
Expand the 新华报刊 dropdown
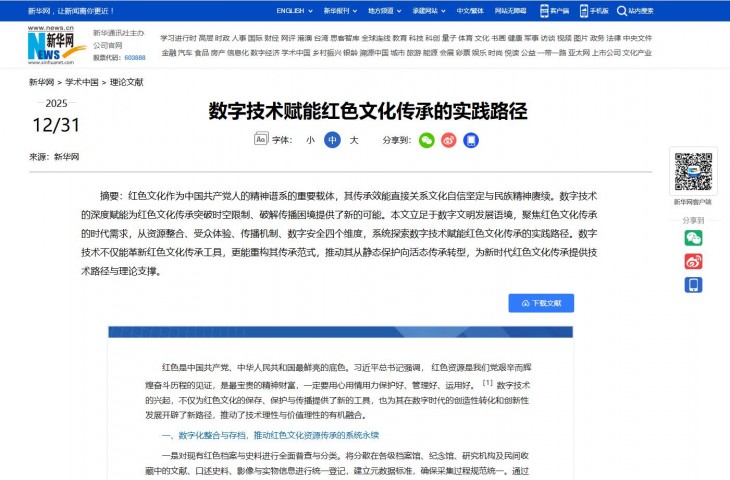pyautogui.click(x=339, y=11)
